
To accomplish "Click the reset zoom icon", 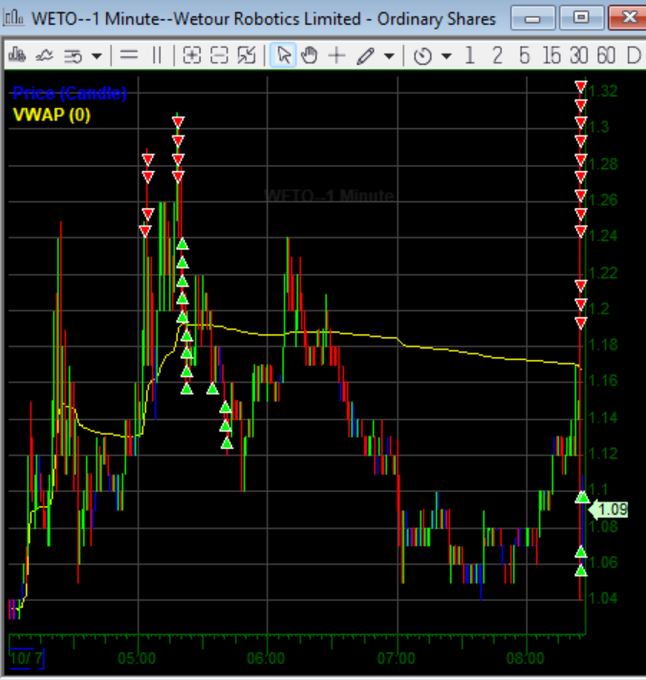I will (247, 56).
